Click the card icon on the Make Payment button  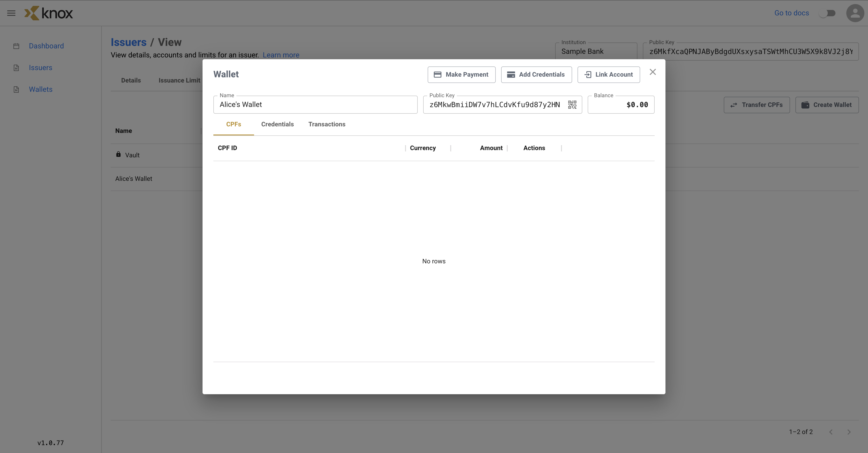[x=437, y=75]
